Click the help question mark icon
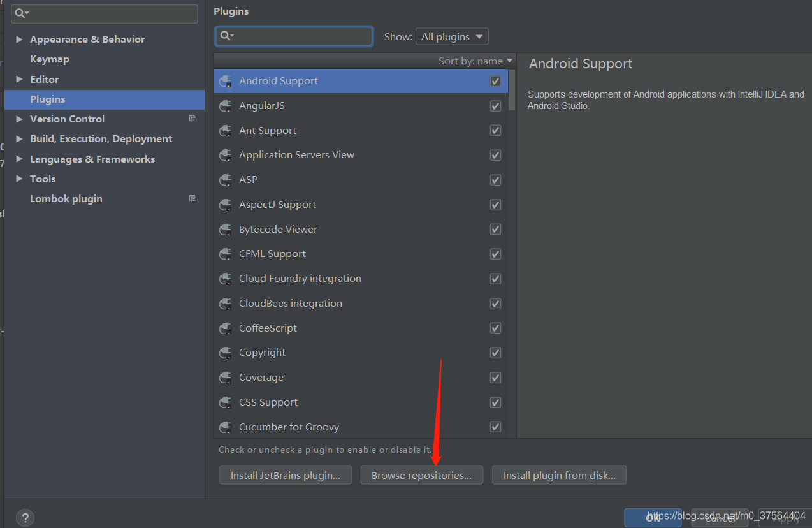 coord(24,517)
